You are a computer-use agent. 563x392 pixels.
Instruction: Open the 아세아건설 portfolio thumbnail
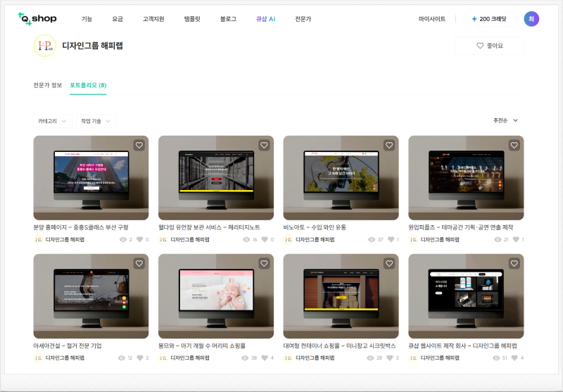tap(91, 296)
